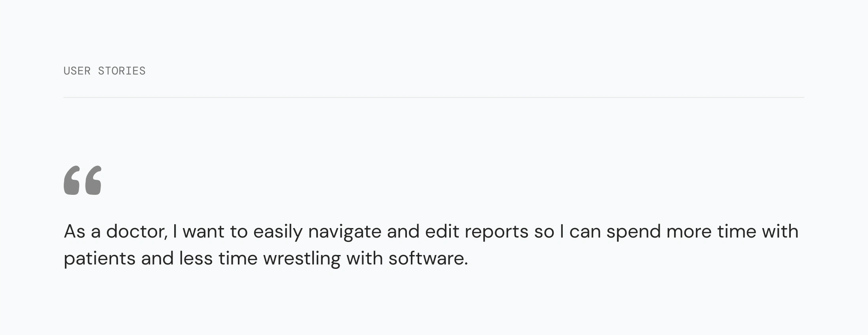Select the word USER in the heading

tap(77, 71)
